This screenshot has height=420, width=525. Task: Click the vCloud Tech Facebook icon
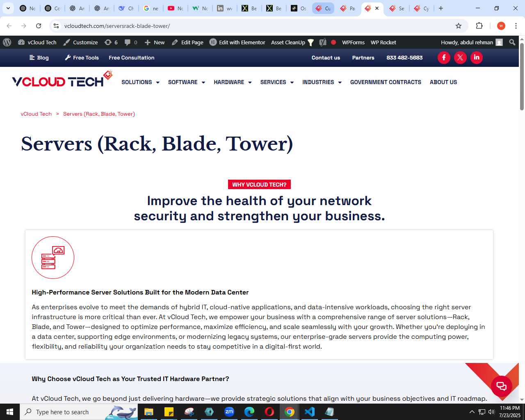click(444, 57)
